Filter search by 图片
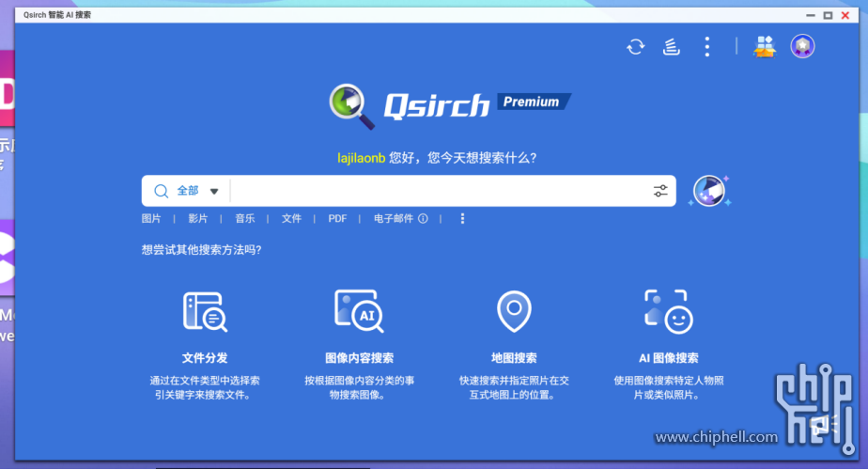The width and height of the screenshot is (868, 470). (x=151, y=218)
